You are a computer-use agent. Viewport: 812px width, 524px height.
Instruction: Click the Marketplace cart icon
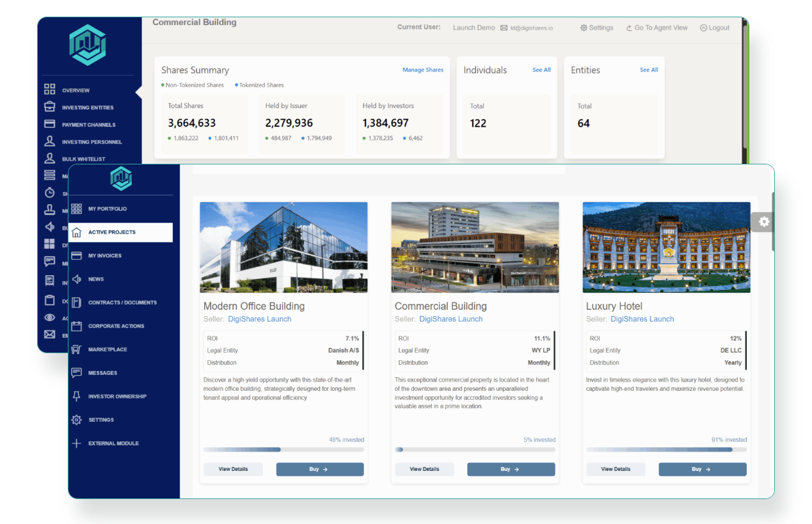(x=77, y=349)
